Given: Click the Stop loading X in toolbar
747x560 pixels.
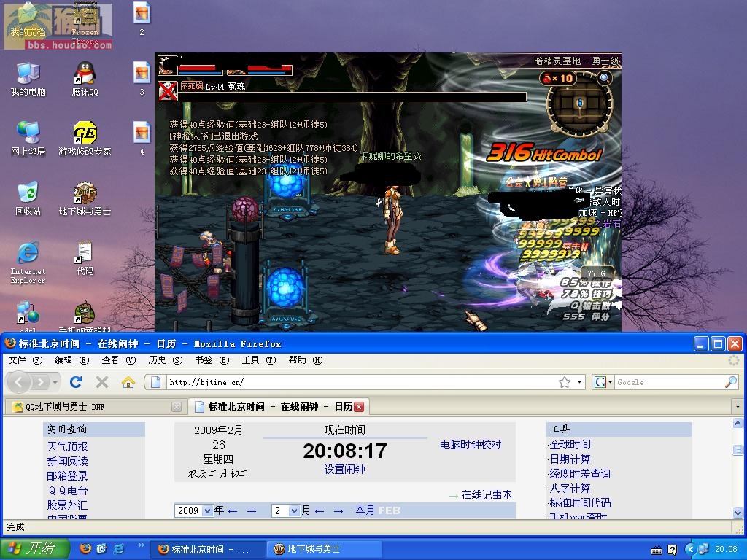Looking at the screenshot, I should click(x=102, y=382).
